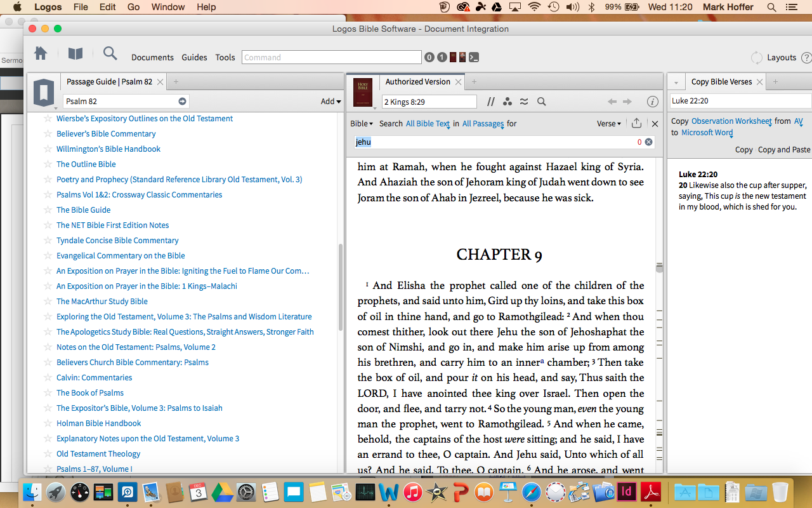This screenshot has width=812, height=508.
Task: Click the 2 Kings 8:29 reference field
Action: point(429,102)
